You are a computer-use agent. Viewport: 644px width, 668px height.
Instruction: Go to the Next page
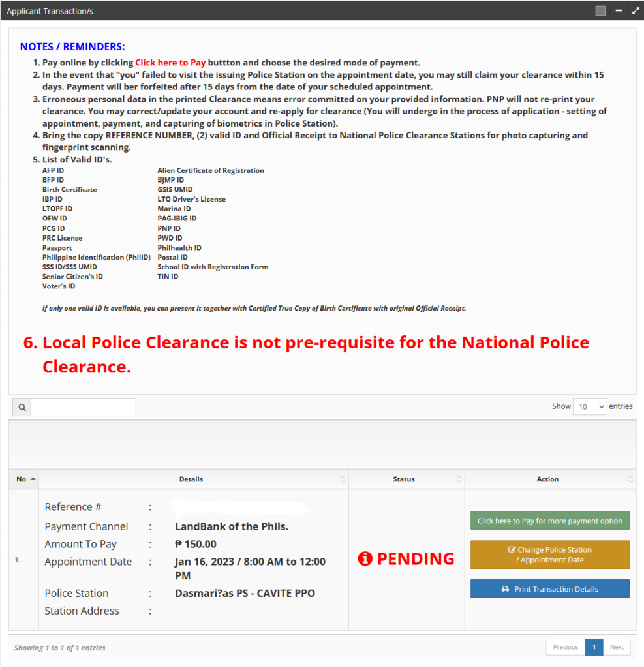pyautogui.click(x=617, y=647)
